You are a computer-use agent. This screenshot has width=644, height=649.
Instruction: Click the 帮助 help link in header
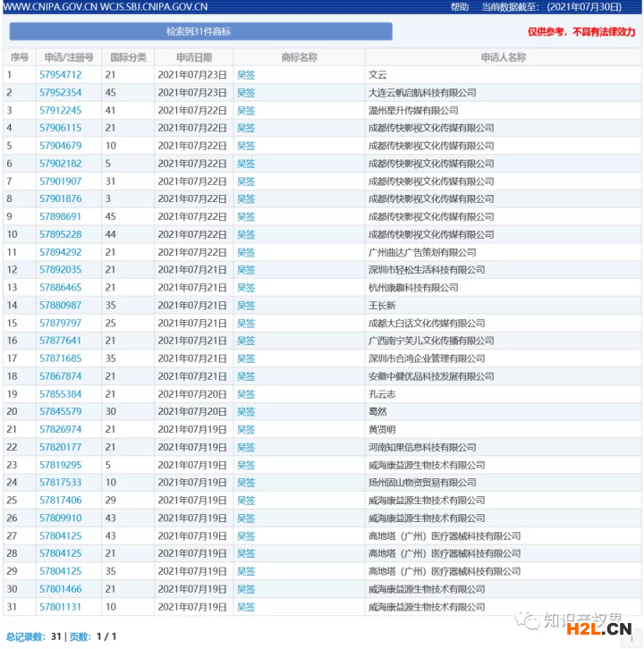coord(459,6)
